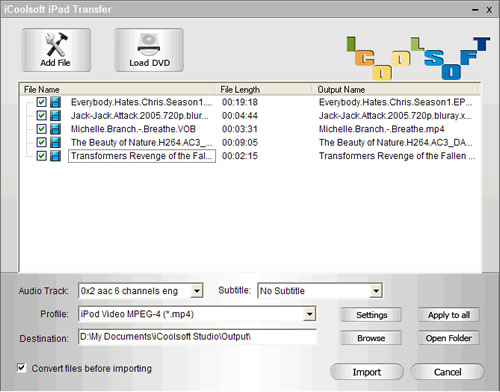The width and height of the screenshot is (500, 392).
Task: Click the 00:03:31 file length cell
Action: coord(240,129)
